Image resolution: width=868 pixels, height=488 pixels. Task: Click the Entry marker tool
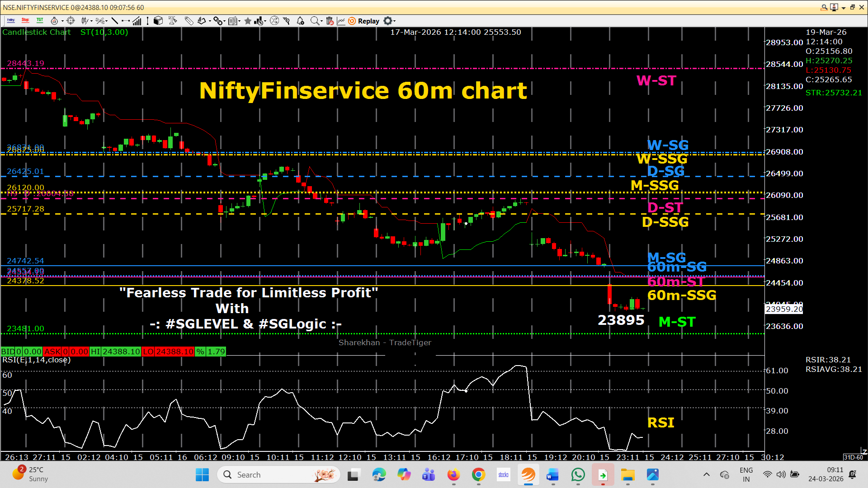tap(11, 21)
